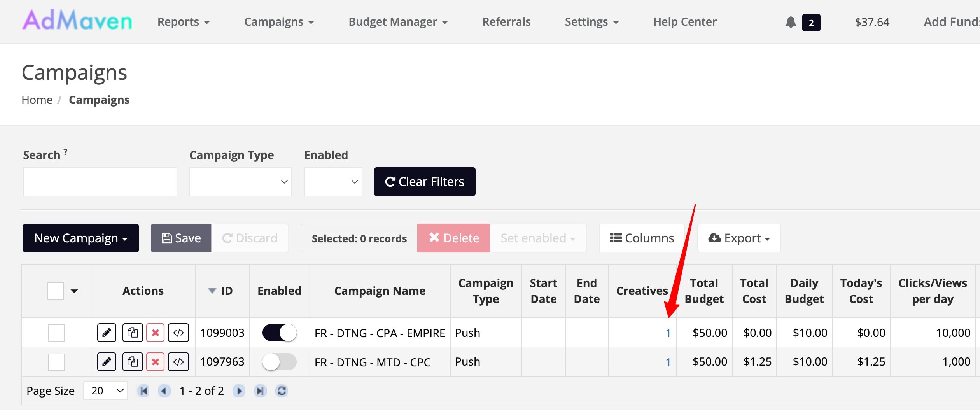Screen dimensions: 980x410
Task: Jump to the first page in pagination
Action: (x=143, y=391)
